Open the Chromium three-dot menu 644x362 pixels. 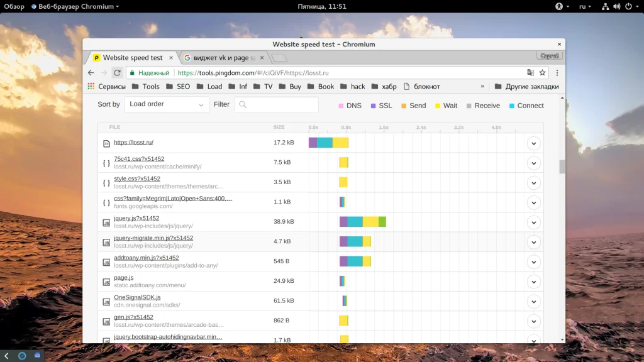coord(557,73)
